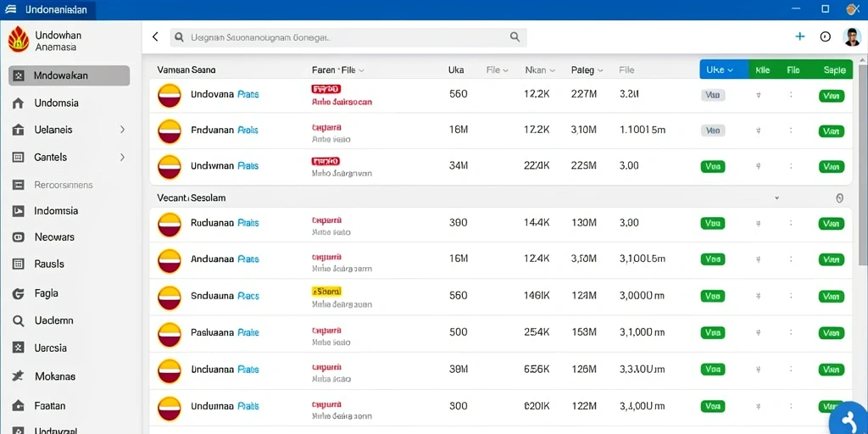The image size is (868, 434).
Task: Expand the Gantels sidebar chevron
Action: [122, 157]
